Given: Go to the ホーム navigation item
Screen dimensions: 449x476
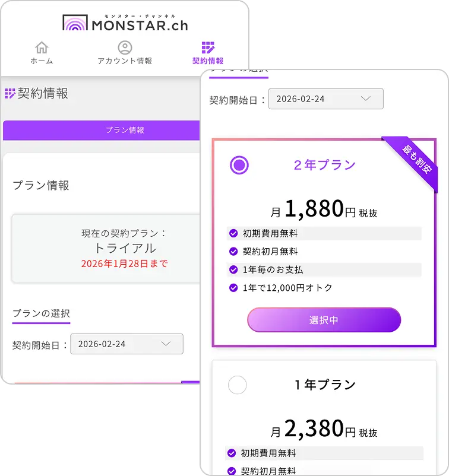Looking at the screenshot, I should tap(42, 61).
